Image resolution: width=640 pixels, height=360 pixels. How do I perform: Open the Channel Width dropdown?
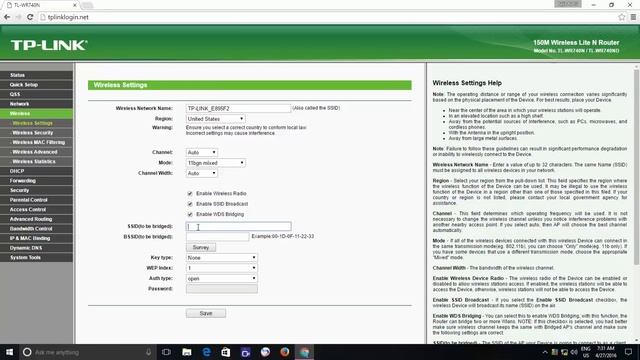(x=202, y=173)
